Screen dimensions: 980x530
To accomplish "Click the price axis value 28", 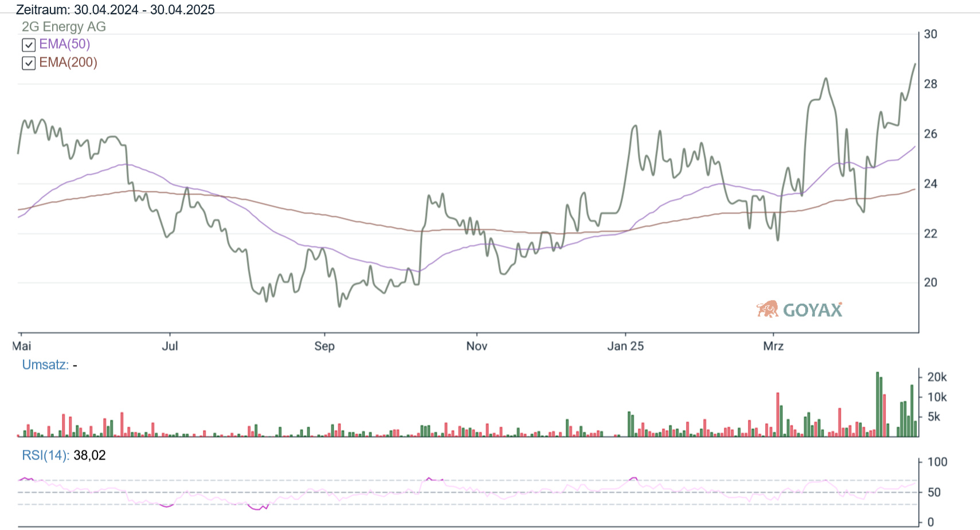I will pos(931,84).
